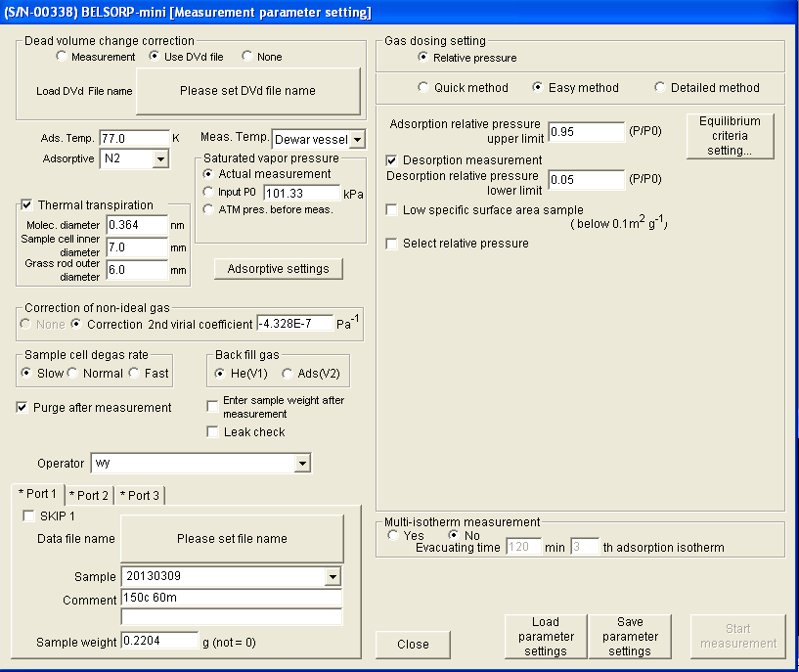
Task: Switch to the Port 2 tab
Action: pyautogui.click(x=89, y=495)
